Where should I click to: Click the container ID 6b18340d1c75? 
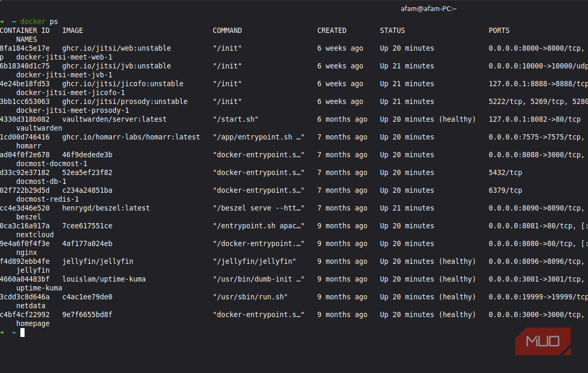point(25,66)
